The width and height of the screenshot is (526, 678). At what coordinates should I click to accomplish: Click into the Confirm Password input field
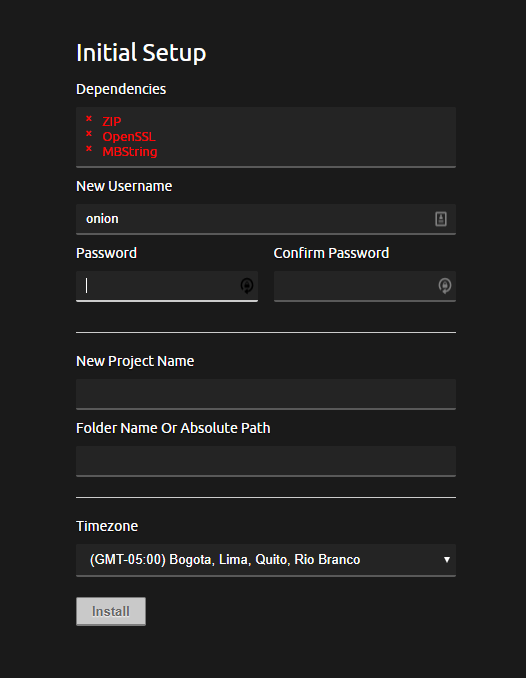365,286
